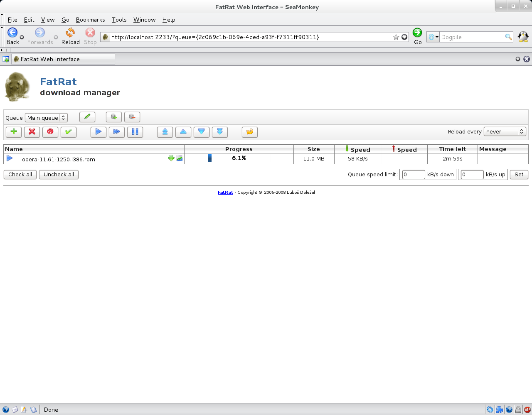This screenshot has height=415, width=532.
Task: Click the red circled-X delete-with-data button
Action: click(50, 132)
